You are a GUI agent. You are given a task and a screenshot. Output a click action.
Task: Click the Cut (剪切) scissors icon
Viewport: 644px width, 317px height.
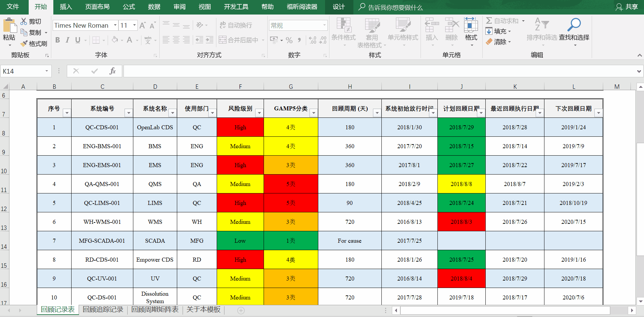coord(24,21)
